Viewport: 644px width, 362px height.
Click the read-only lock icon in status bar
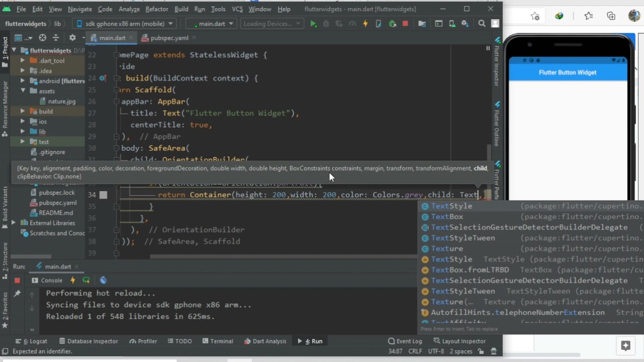[480, 351]
